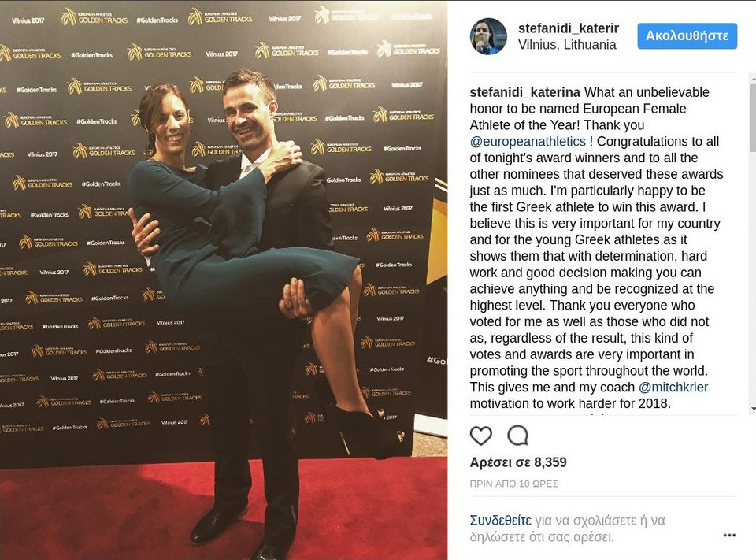756x560 pixels.
Task: Like the post with the heart icon
Action: tap(480, 436)
